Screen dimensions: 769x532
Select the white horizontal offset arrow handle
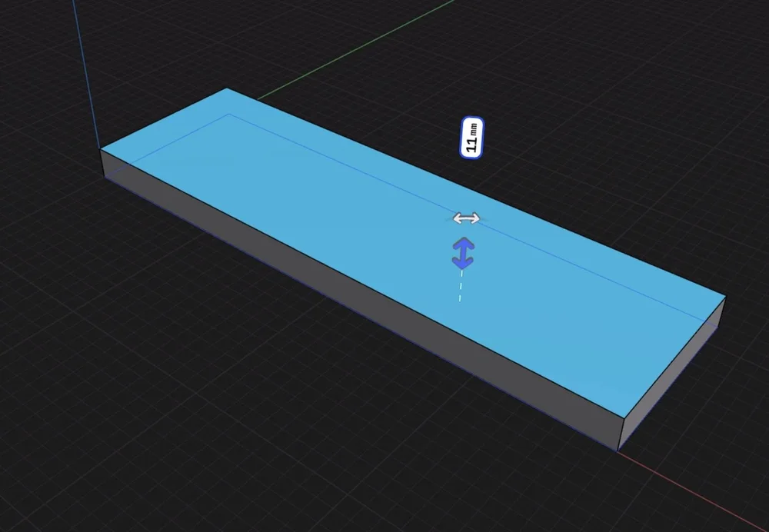point(466,218)
